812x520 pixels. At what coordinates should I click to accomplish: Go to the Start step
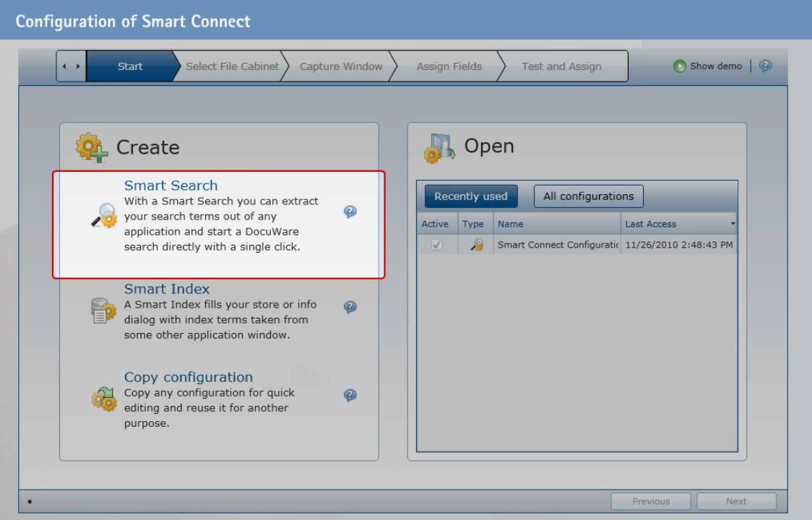click(130, 66)
